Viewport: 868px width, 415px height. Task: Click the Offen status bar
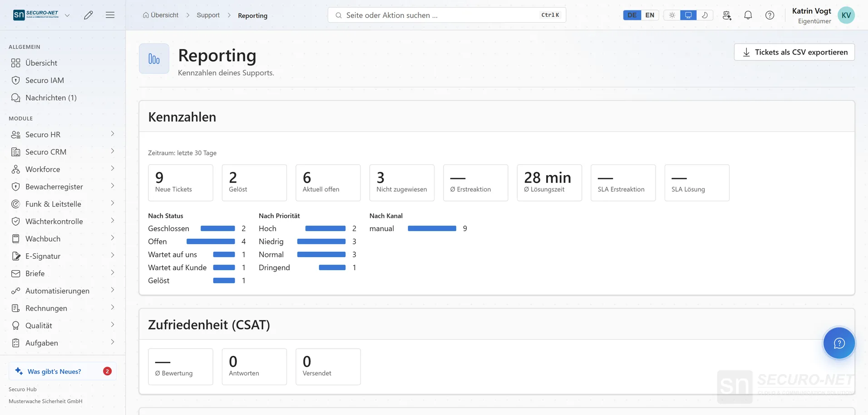[211, 242]
